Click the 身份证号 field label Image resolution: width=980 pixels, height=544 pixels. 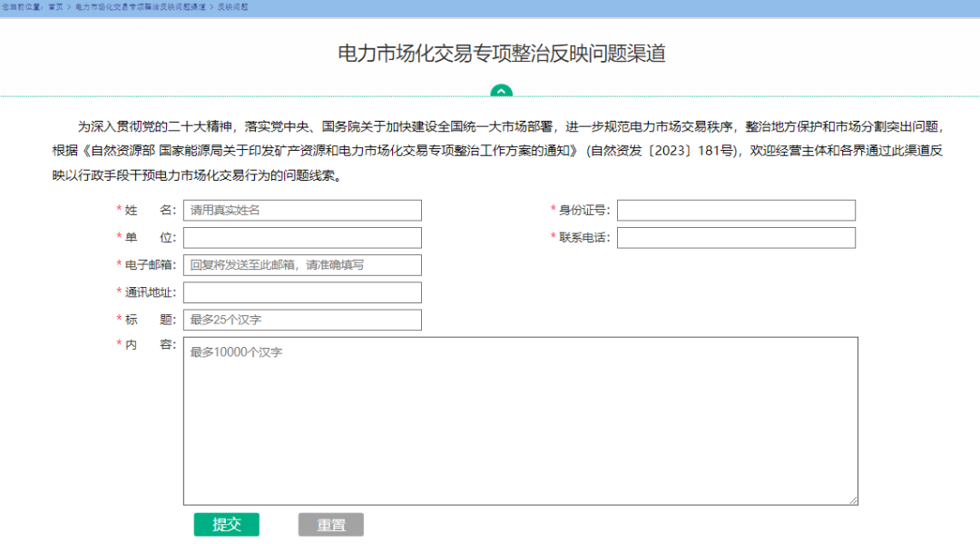(583, 211)
